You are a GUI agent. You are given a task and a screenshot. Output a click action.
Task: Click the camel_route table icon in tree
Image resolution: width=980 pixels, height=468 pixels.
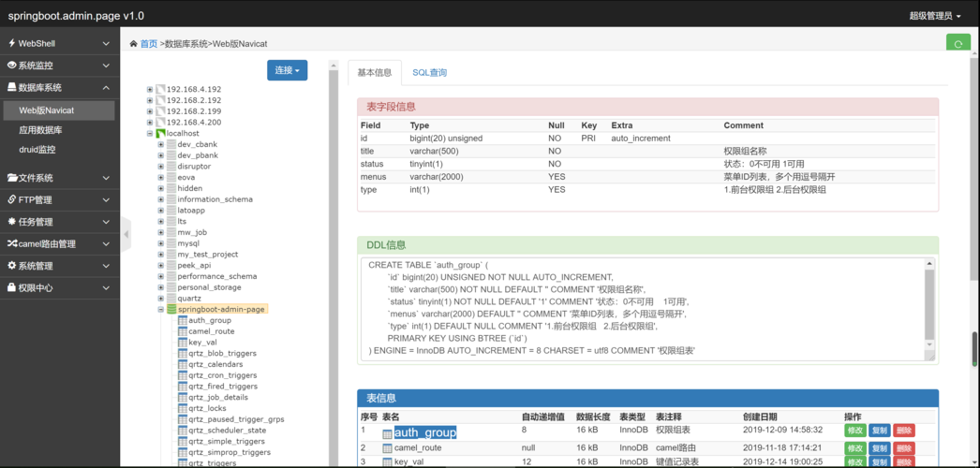point(183,331)
